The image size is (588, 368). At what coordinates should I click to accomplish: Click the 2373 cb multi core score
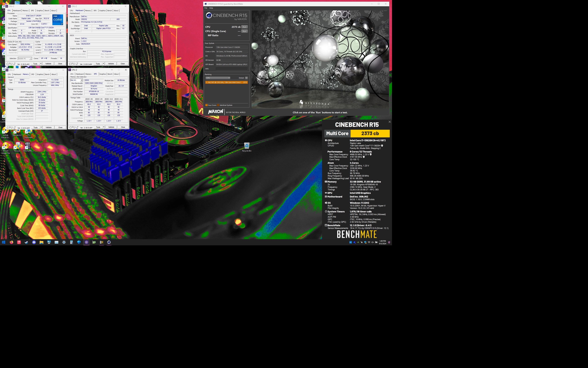(370, 133)
